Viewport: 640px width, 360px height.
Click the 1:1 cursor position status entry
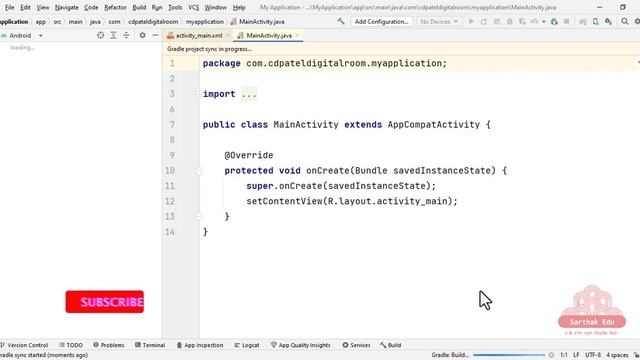[564, 355]
